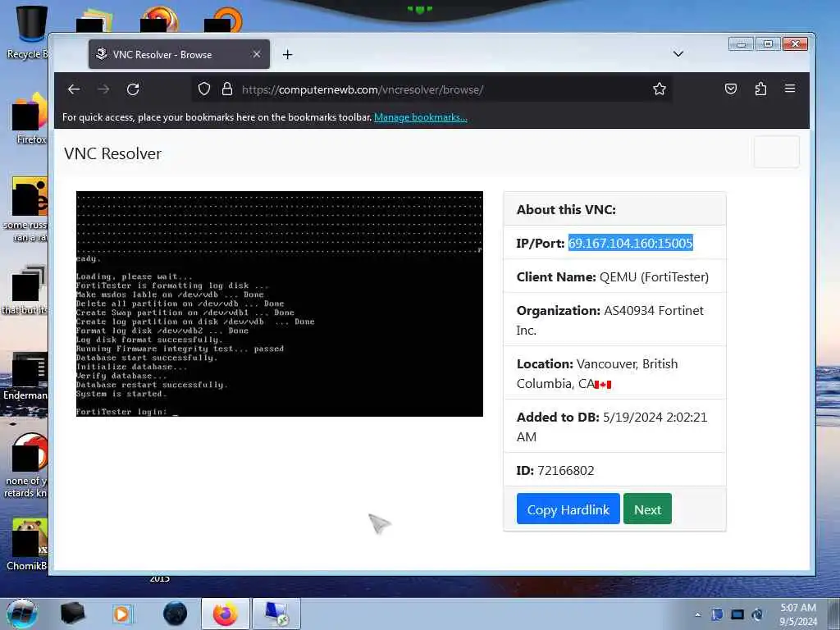Image resolution: width=840 pixels, height=630 pixels.
Task: Click the highlighted IP 69.167.104.160:15005
Action: click(631, 243)
